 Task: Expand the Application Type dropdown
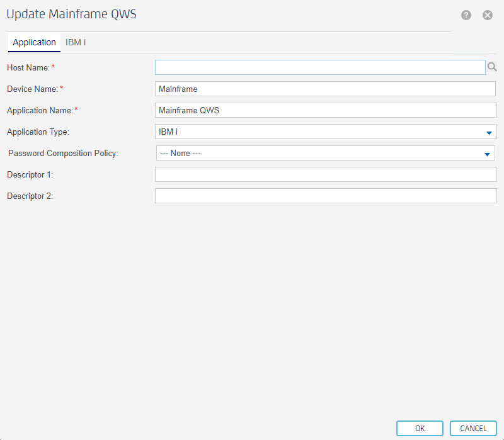[x=325, y=132]
